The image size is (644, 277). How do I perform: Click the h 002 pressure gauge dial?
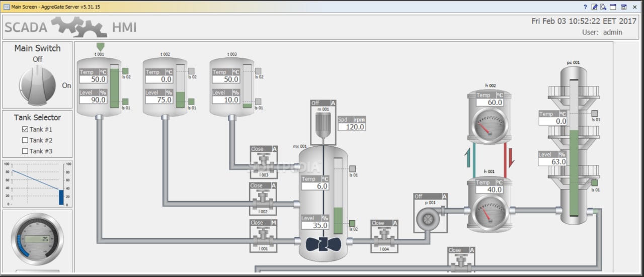[x=490, y=125]
